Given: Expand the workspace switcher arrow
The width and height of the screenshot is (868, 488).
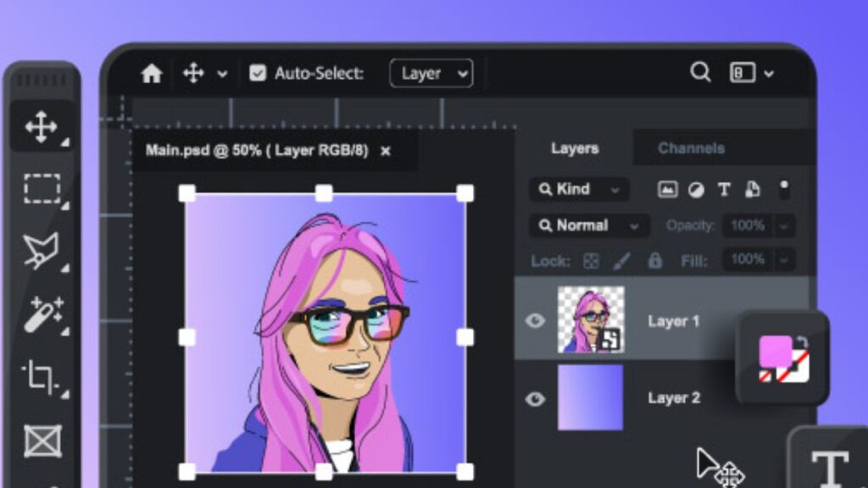Looking at the screenshot, I should (769, 73).
